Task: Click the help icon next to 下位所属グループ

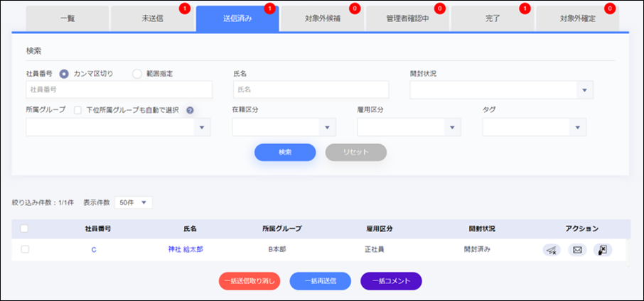Action: (190, 111)
